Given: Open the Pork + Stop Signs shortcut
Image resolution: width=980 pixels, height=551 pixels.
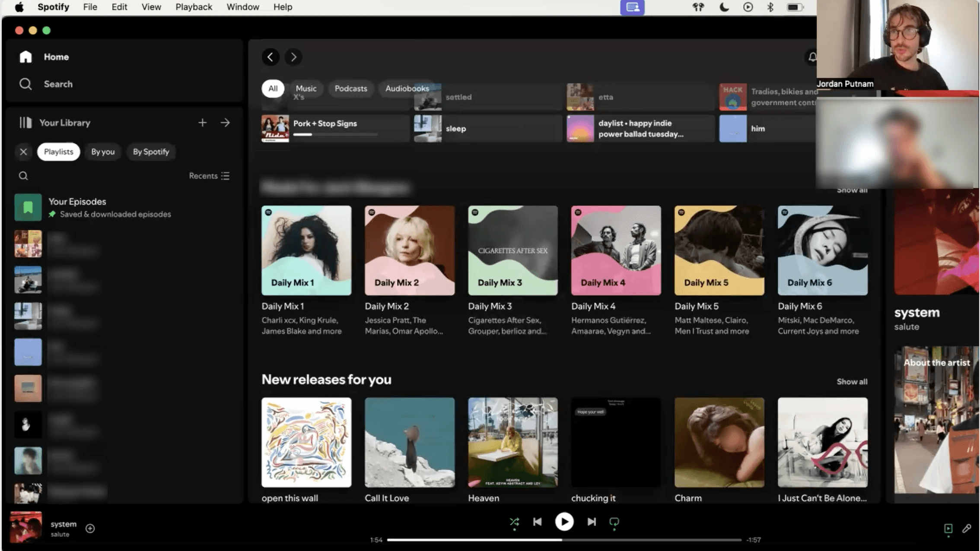Looking at the screenshot, I should pyautogui.click(x=335, y=128).
